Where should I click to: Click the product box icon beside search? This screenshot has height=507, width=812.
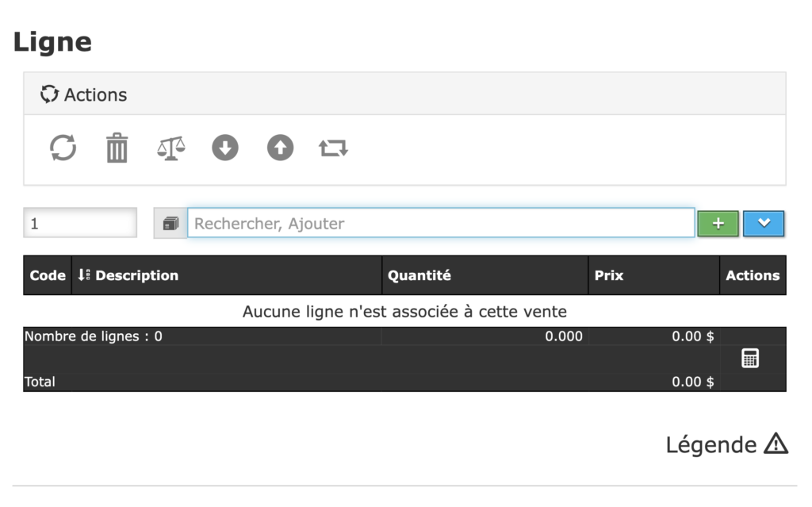coord(170,224)
